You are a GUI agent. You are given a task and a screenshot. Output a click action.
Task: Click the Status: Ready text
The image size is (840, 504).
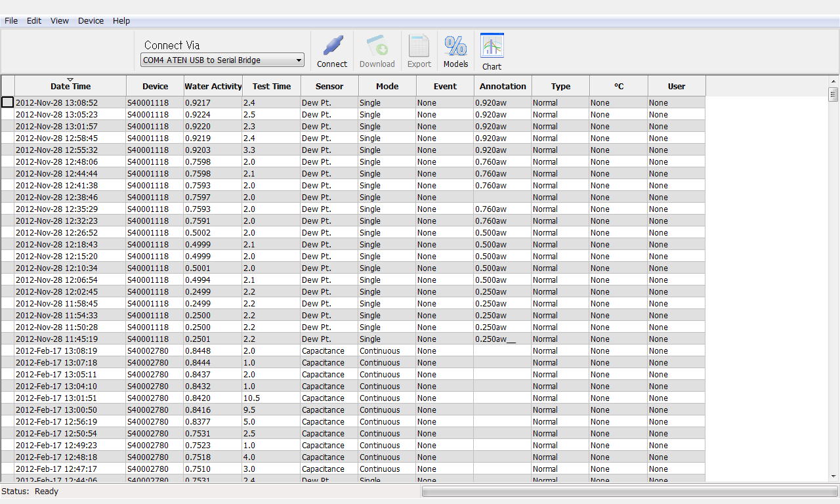pos(30,492)
